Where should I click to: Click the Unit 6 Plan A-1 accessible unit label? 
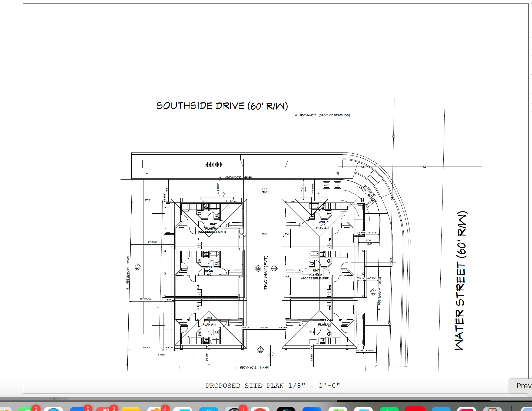point(212,228)
